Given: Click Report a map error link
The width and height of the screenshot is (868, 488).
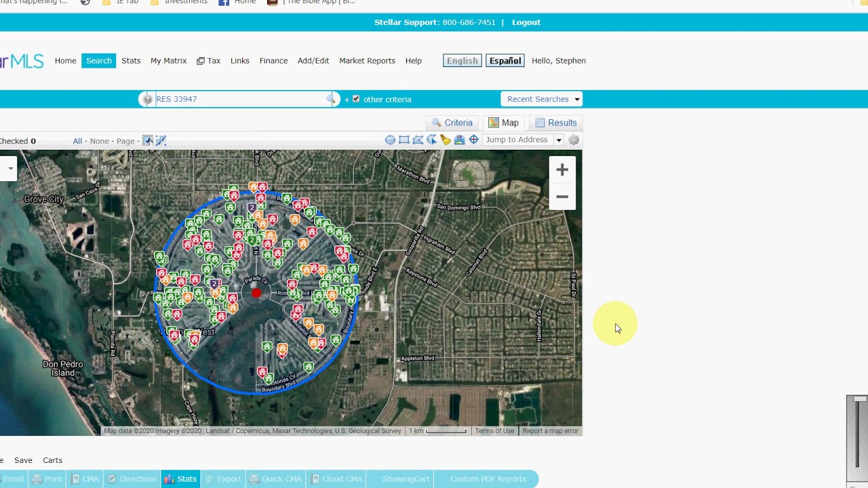Looking at the screenshot, I should (x=550, y=431).
